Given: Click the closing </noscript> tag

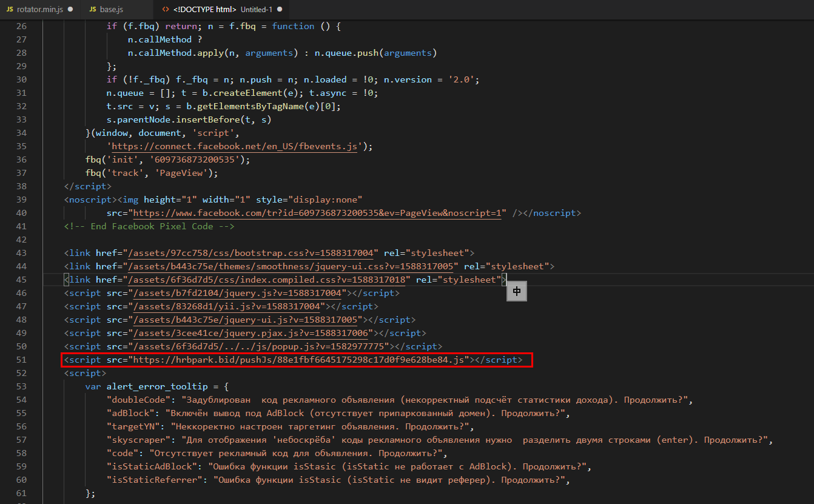Looking at the screenshot, I should tap(551, 213).
